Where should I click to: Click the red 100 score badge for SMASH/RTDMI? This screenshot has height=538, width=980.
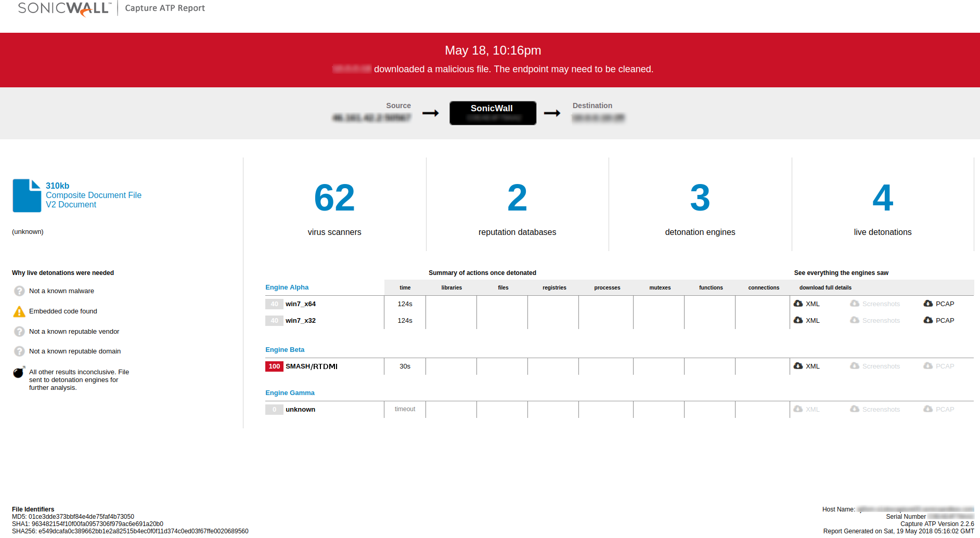pos(274,366)
